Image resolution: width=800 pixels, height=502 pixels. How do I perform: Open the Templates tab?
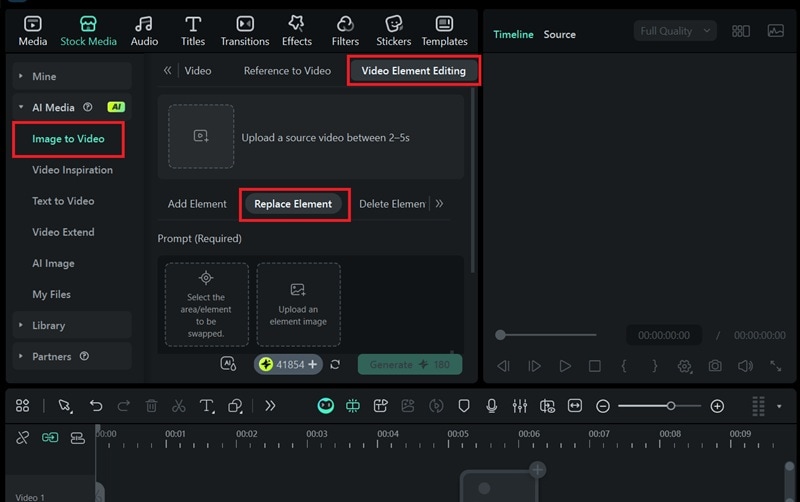click(444, 31)
